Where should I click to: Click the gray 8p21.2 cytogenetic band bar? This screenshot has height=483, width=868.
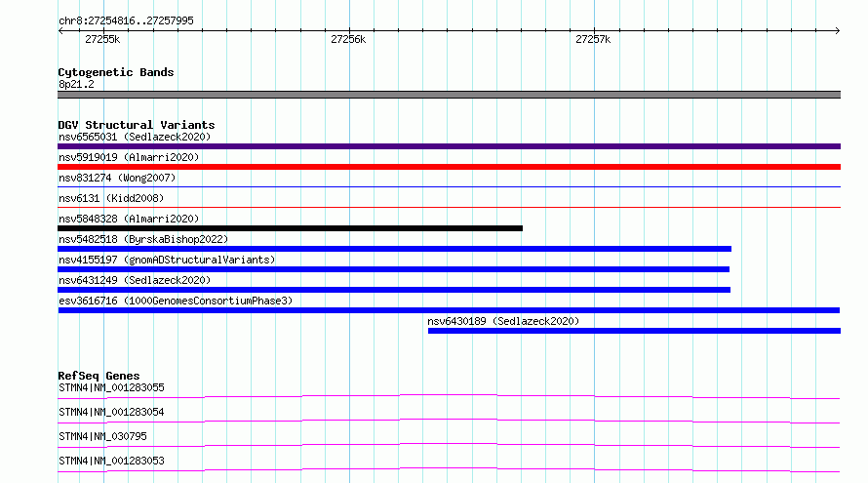point(449,95)
